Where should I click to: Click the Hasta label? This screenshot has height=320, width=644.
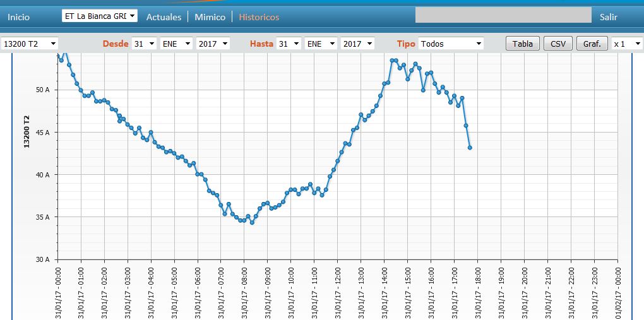click(261, 44)
